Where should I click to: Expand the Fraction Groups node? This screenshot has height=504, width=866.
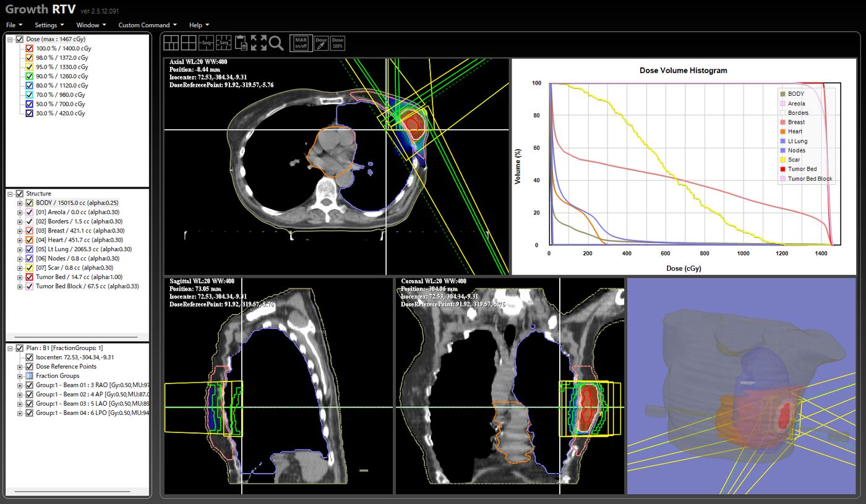point(20,375)
